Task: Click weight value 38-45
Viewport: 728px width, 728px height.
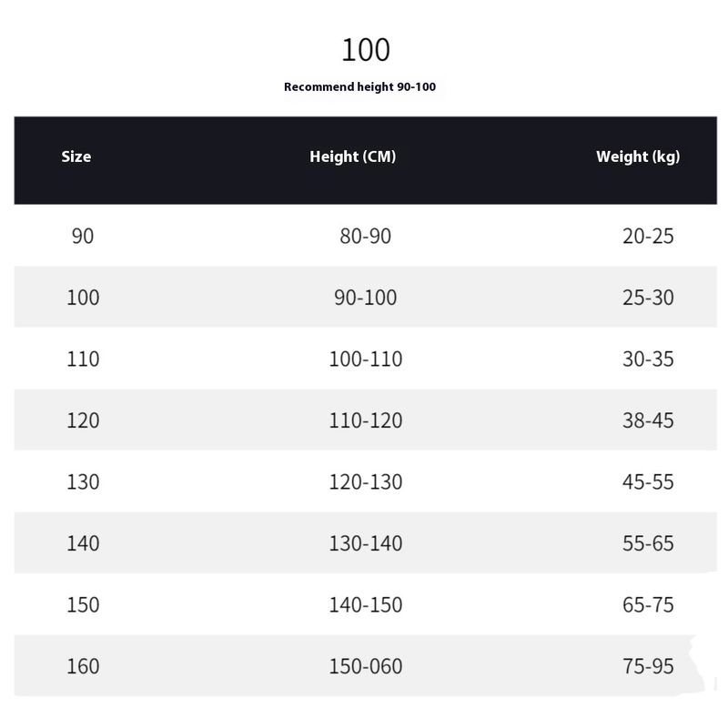Action: pos(648,420)
